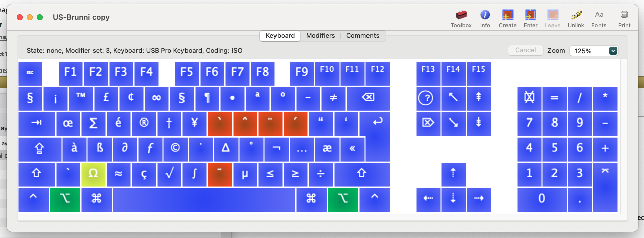Click the ≠ not-equal key
This screenshot has height=238, width=644.
click(334, 99)
